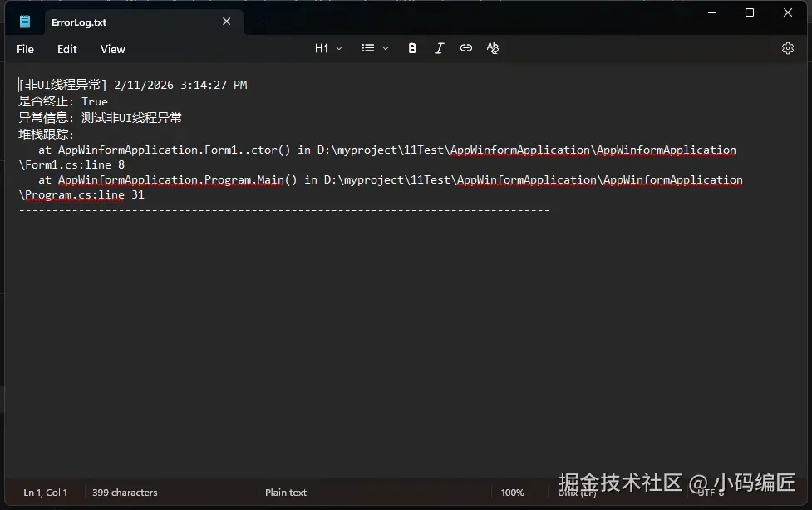
Task: Open the zoom level control showing 100%
Action: 513,492
